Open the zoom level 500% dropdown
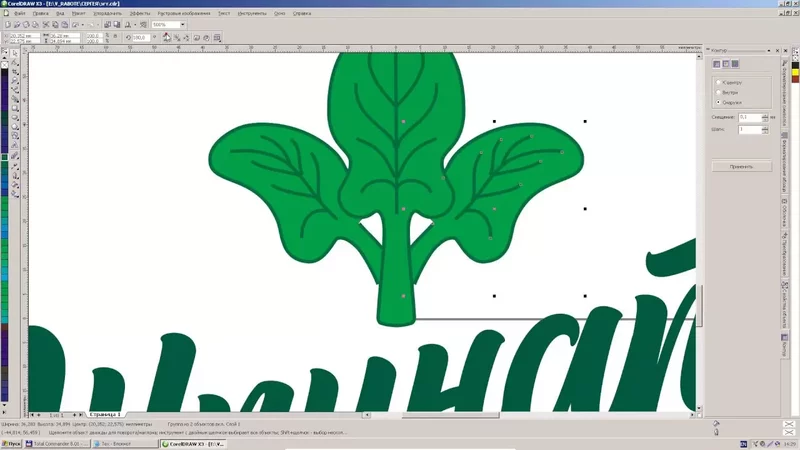This screenshot has height=450, width=800. (182, 24)
